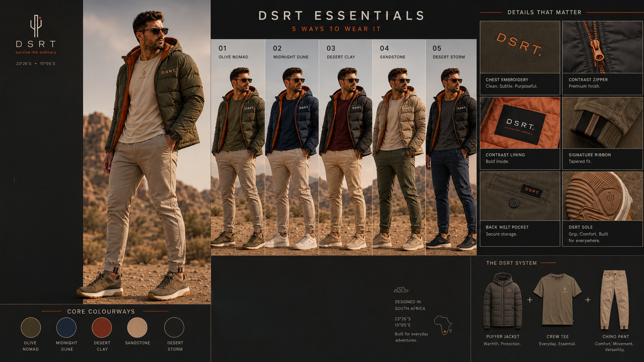
Task: Select the Sandstone colour swatch
Action: pos(137,327)
